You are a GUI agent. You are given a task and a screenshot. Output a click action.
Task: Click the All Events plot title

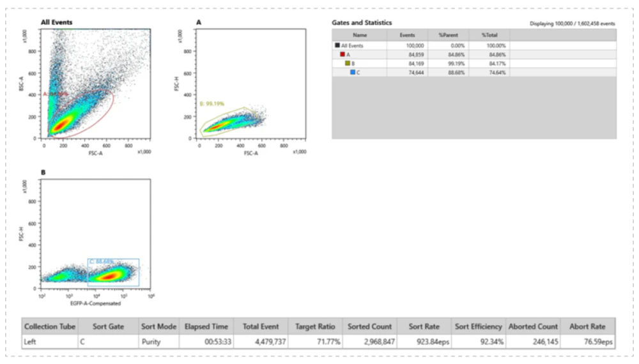56,22
